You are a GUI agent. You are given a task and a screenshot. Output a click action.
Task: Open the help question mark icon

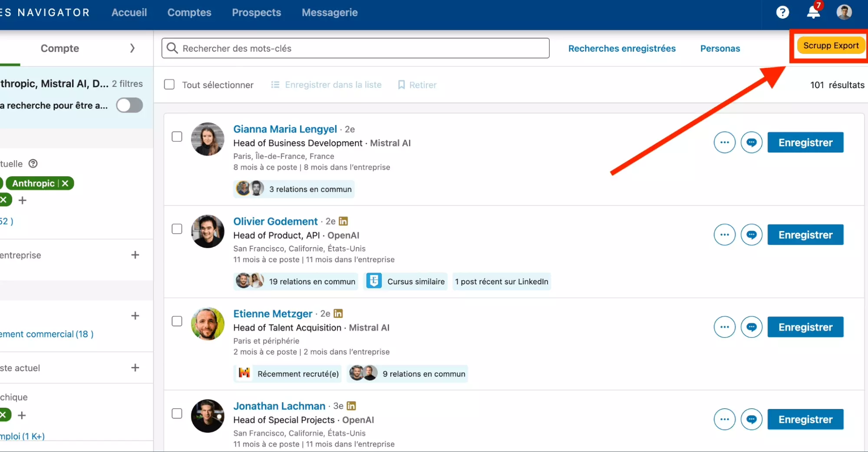782,12
